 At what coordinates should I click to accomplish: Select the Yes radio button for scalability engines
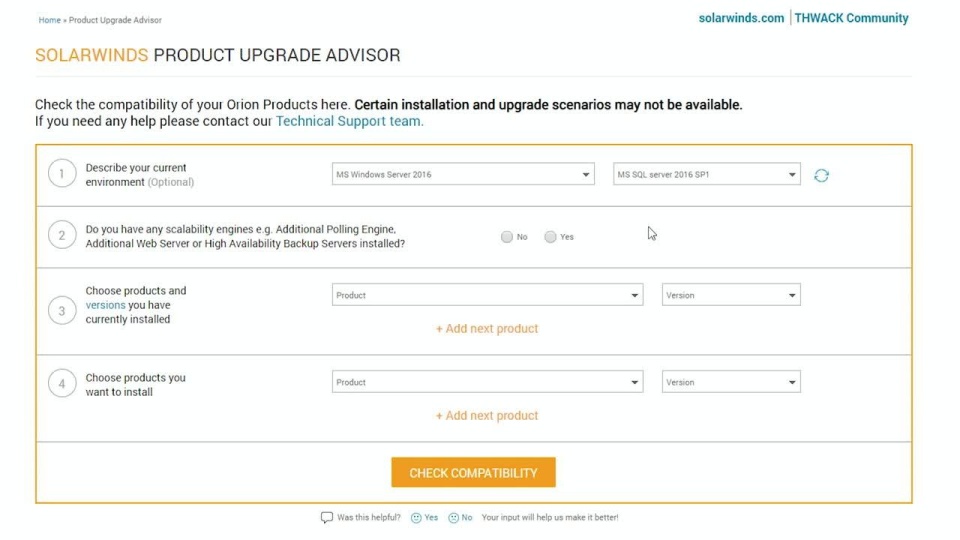[550, 237]
